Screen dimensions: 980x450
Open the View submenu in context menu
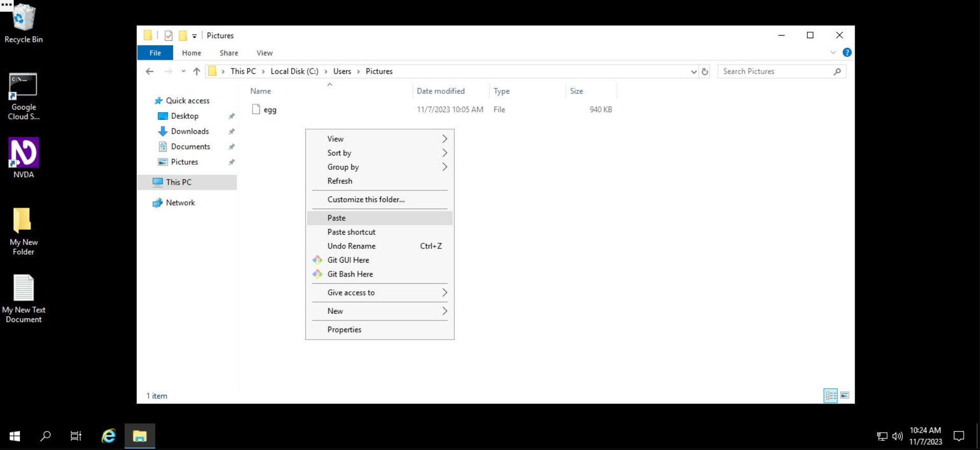[380, 139]
